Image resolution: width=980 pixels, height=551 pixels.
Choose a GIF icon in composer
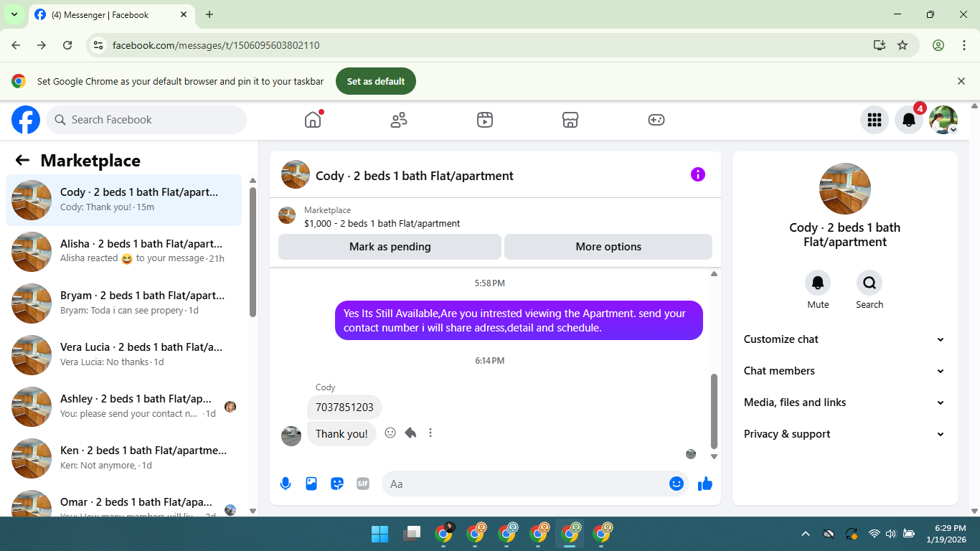pos(363,484)
